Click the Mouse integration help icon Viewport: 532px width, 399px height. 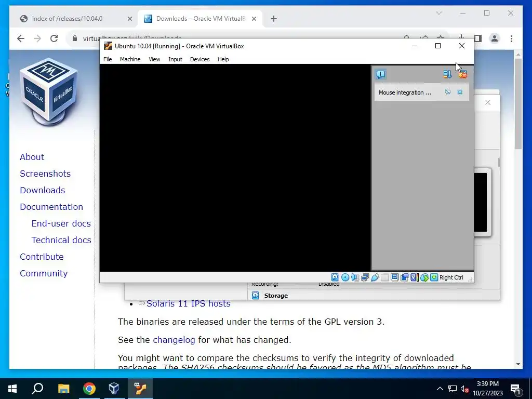tap(447, 92)
